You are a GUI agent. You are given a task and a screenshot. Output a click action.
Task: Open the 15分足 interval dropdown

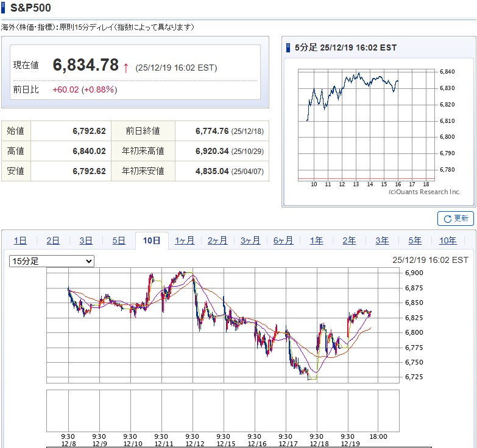pyautogui.click(x=52, y=261)
